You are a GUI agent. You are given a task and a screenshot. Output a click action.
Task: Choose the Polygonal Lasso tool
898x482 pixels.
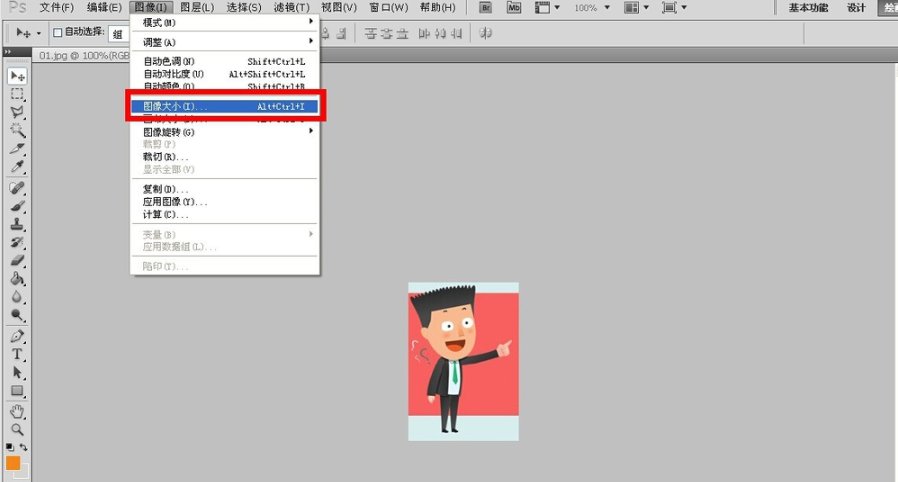click(17, 112)
